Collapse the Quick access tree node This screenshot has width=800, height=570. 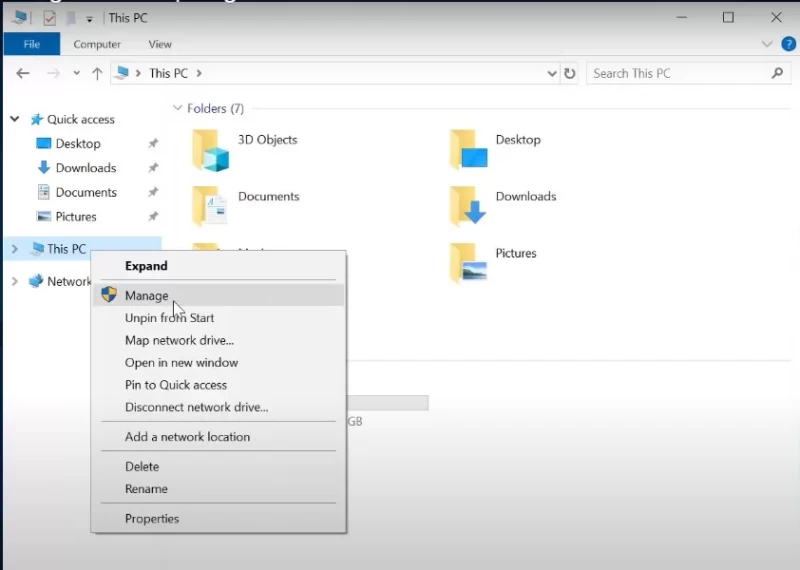coord(15,119)
